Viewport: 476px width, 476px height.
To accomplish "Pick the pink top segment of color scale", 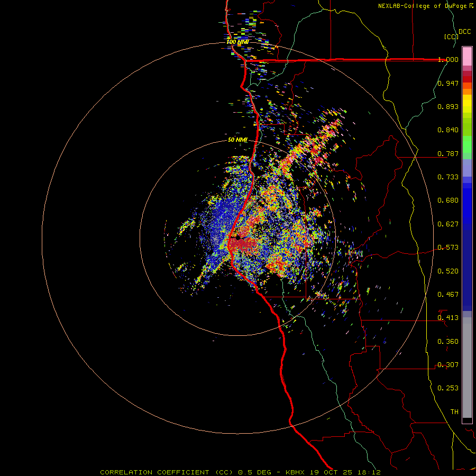I will (467, 57).
